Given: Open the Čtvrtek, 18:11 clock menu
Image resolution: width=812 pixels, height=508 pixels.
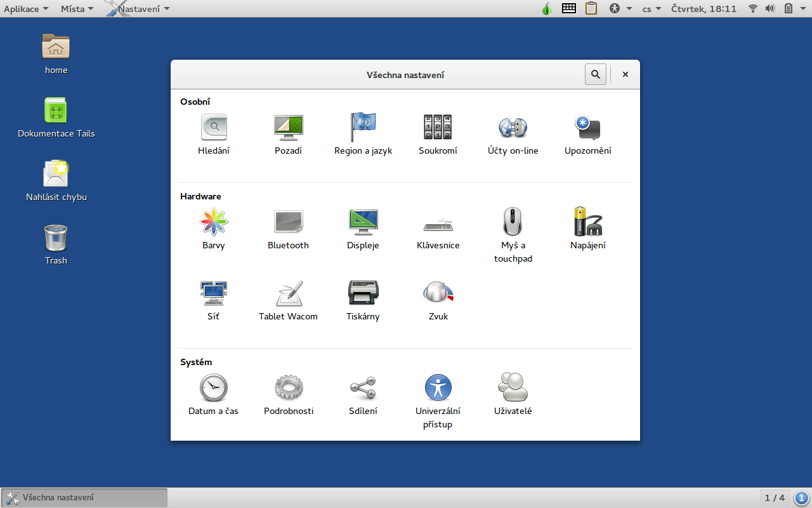Looking at the screenshot, I should point(704,9).
